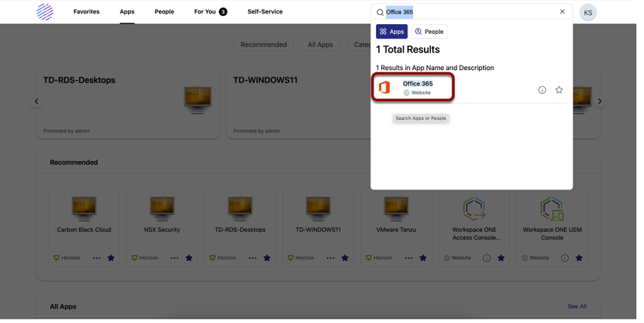The height and width of the screenshot is (323, 644).
Task: Add Office 365 to favorites with star
Action: coord(565,91)
